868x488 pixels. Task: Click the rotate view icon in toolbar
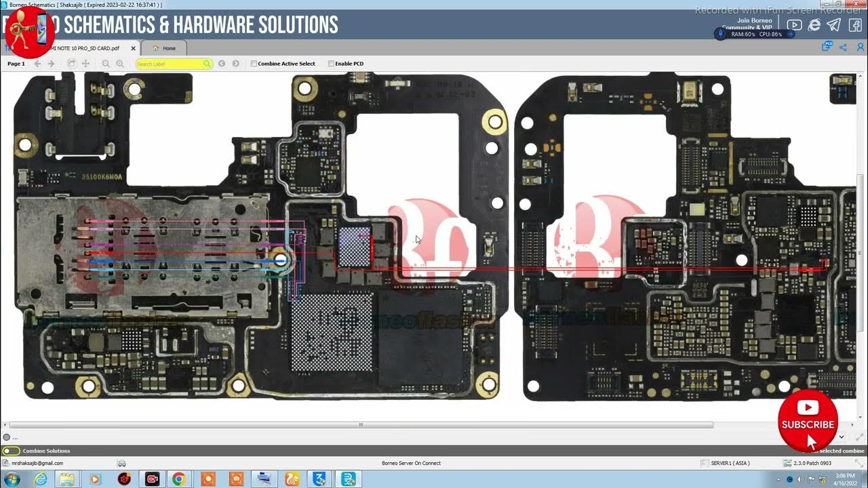click(x=72, y=64)
